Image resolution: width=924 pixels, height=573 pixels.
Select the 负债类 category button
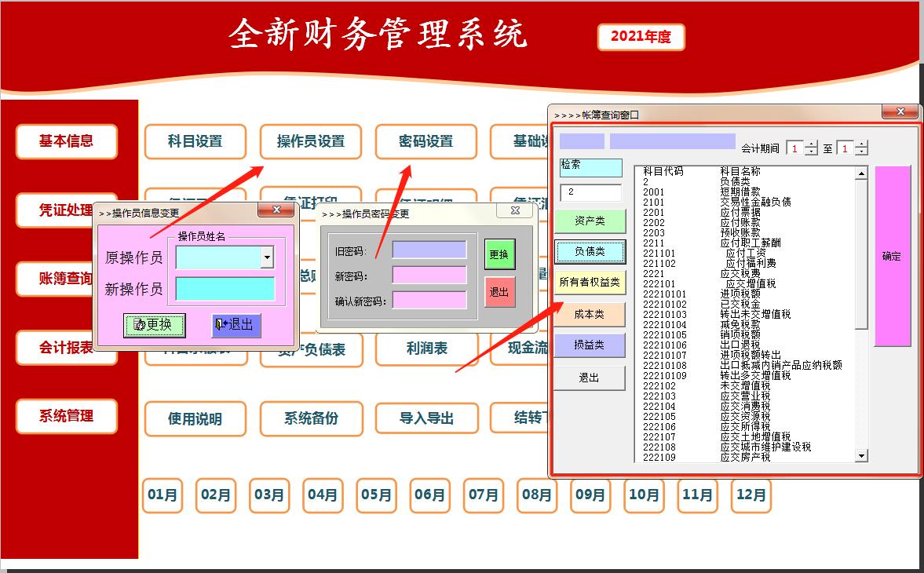[x=590, y=252]
